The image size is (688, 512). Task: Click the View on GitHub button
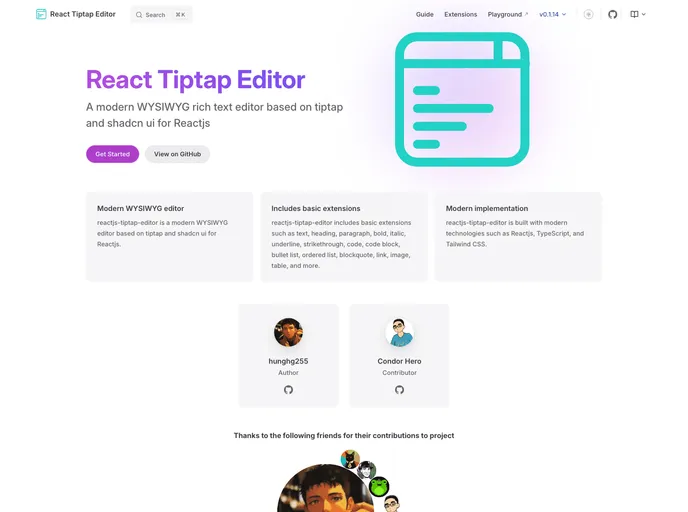(177, 154)
